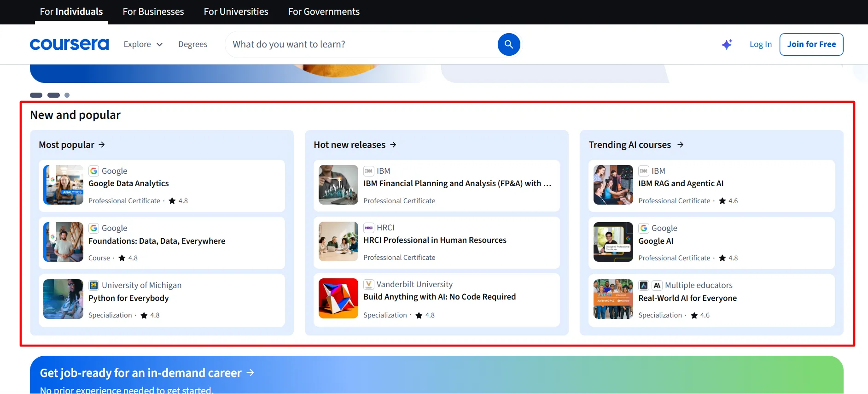
Task: Open IBM RAG and Agentic AI title
Action: coord(681,183)
